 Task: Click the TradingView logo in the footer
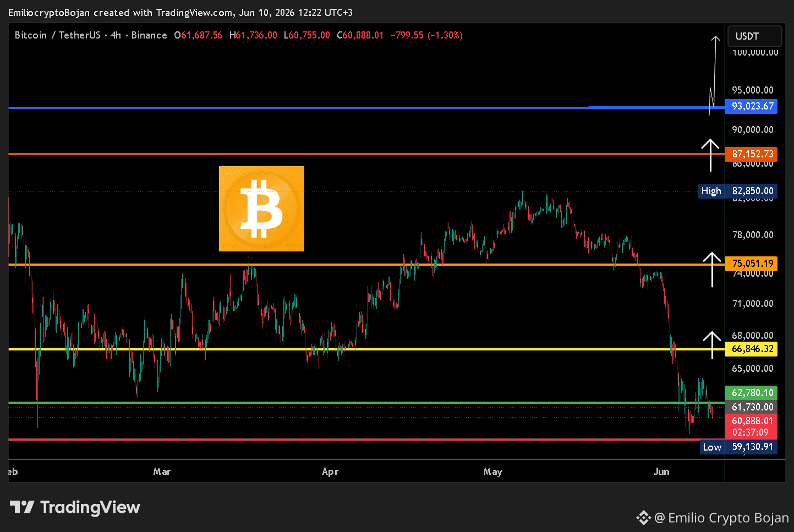[x=75, y=507]
